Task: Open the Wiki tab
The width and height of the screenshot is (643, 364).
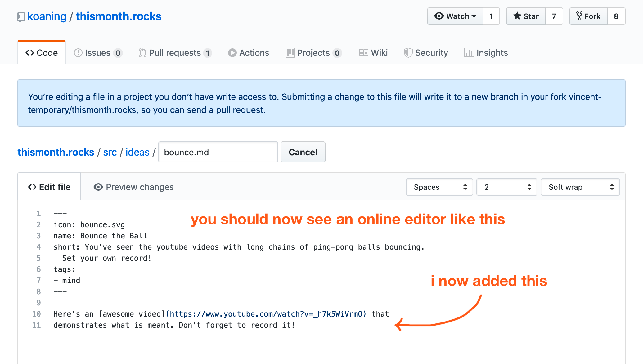Action: point(373,53)
